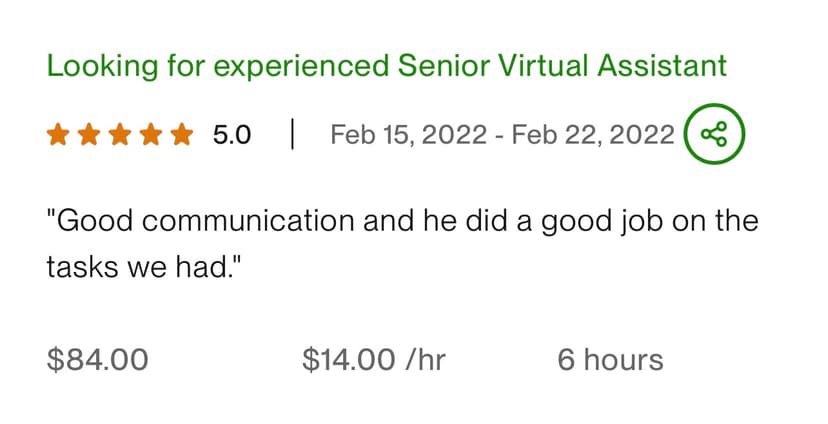The width and height of the screenshot is (828, 424).
Task: Click the fourth orange rating star
Action: coord(150,134)
